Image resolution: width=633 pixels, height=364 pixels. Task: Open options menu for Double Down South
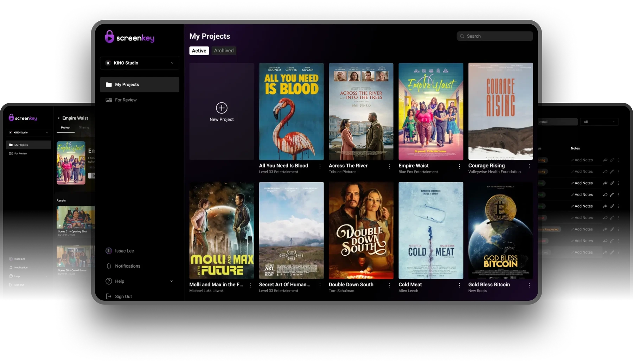389,285
